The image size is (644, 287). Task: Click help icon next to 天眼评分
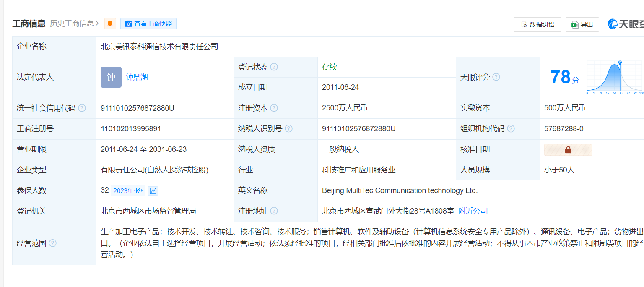496,77
